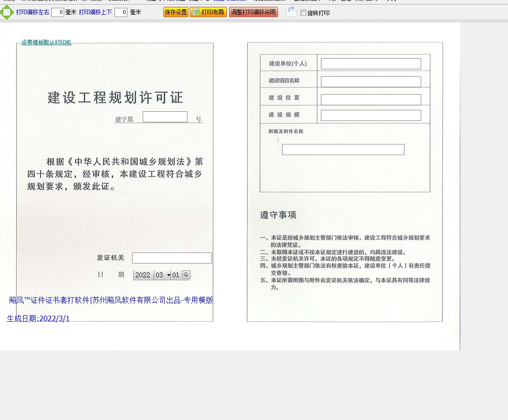508x420 pixels.
Task: Click the 打印偏移上下 offset input box
Action: 121,12
